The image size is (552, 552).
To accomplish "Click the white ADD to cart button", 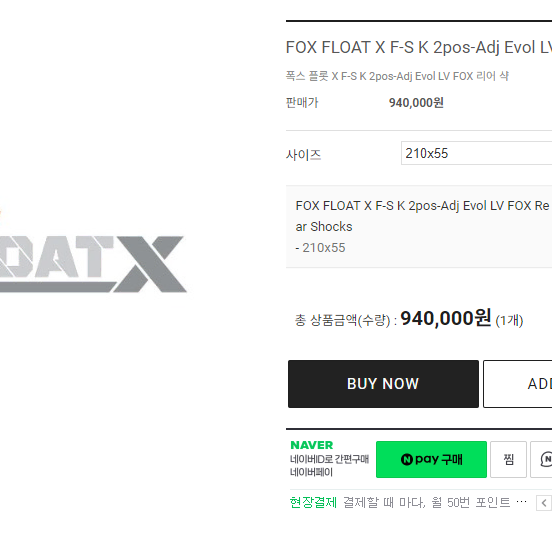I will tap(518, 384).
